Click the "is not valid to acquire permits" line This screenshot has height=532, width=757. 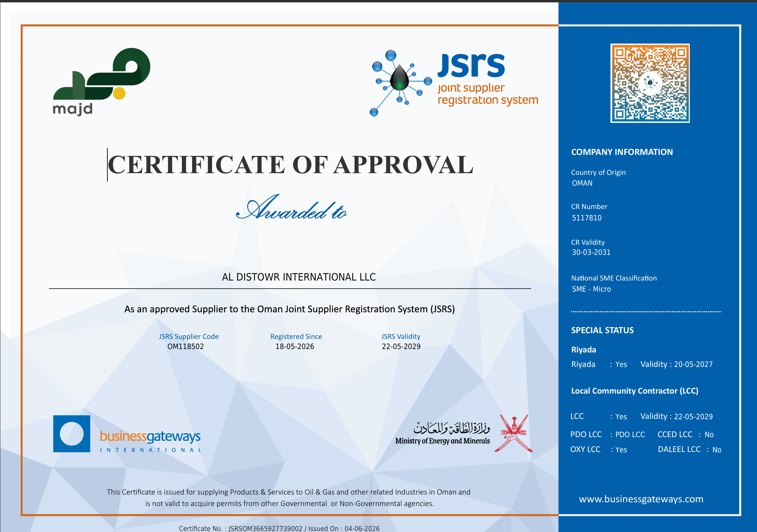coord(290,504)
